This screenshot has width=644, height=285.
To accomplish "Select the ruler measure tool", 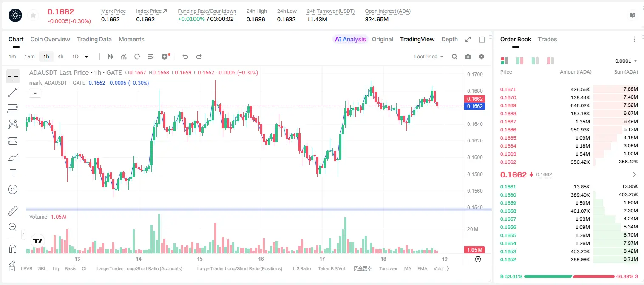I will [x=13, y=211].
